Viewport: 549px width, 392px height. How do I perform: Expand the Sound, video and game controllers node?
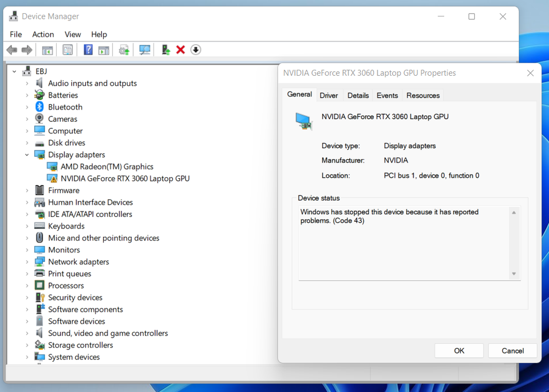pos(26,333)
